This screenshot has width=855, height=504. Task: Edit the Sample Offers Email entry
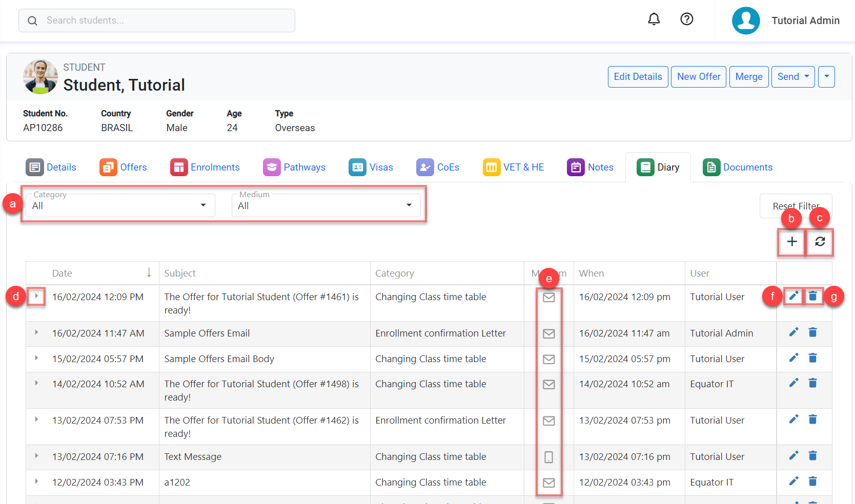point(793,332)
